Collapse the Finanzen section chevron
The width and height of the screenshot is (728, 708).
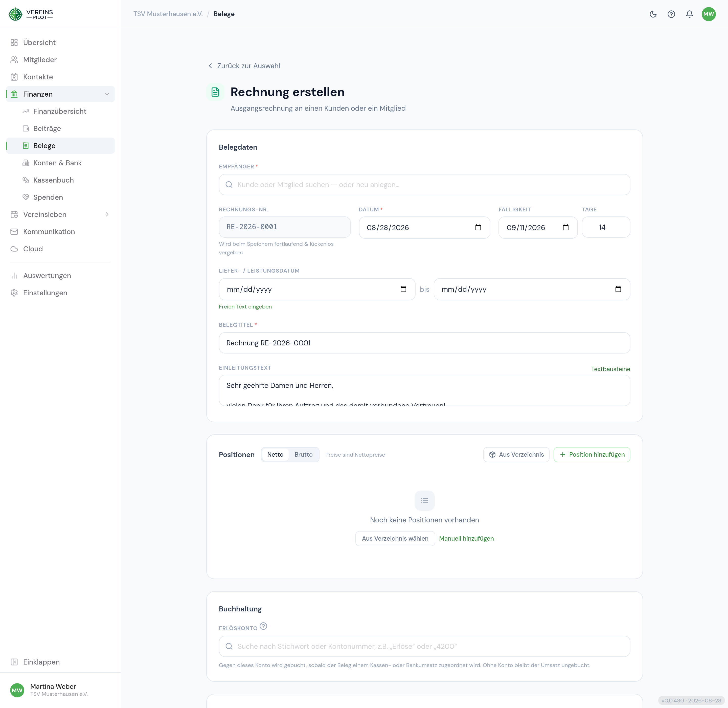pyautogui.click(x=107, y=94)
